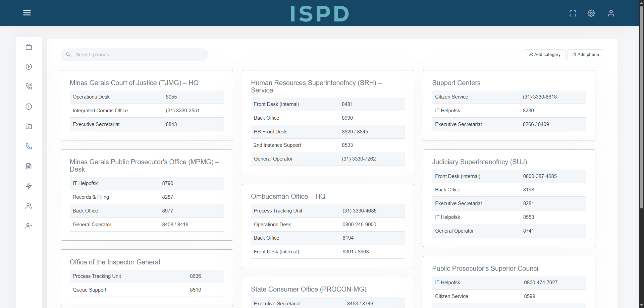
Task: Click the ISPD logo
Action: 320,14
